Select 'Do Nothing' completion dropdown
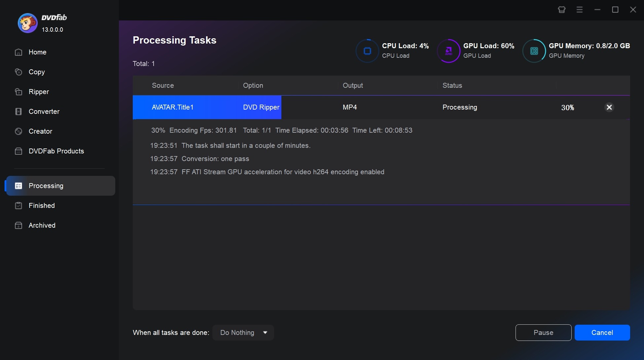 click(243, 332)
